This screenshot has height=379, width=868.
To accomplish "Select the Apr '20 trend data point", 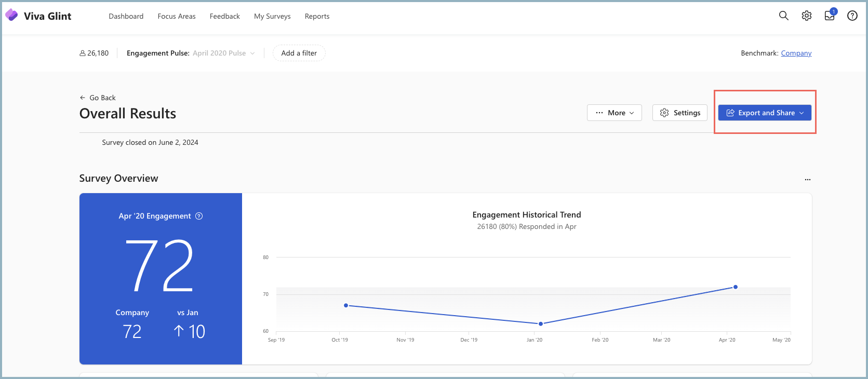I will [x=736, y=287].
